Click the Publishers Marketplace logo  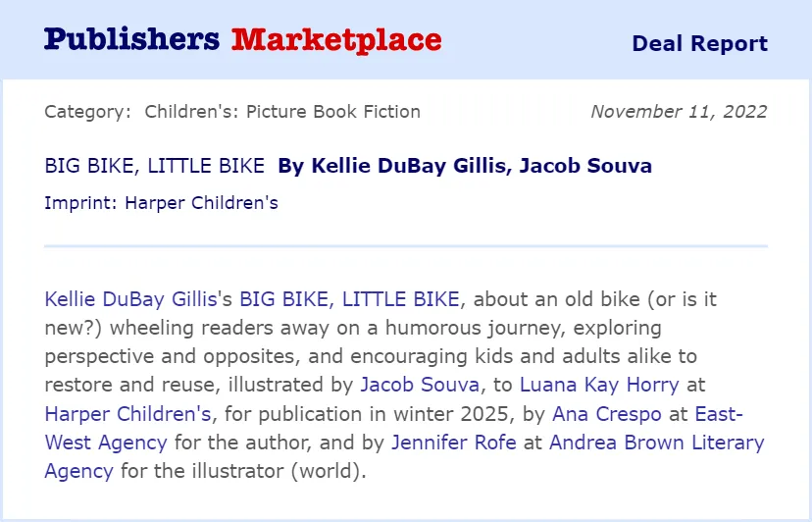[243, 40]
